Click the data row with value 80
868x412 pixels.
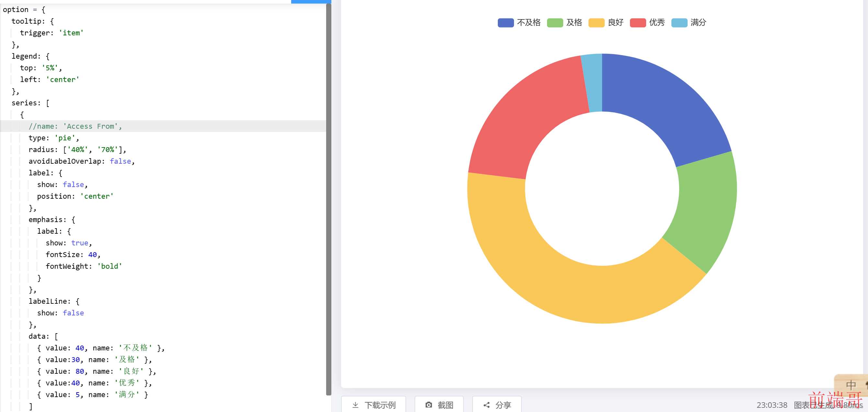[x=97, y=371]
